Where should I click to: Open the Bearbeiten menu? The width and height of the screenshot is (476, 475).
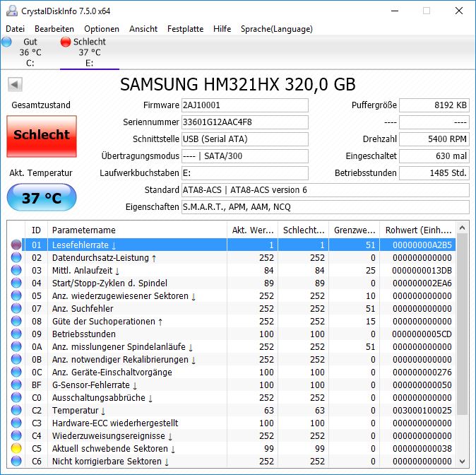[54, 29]
